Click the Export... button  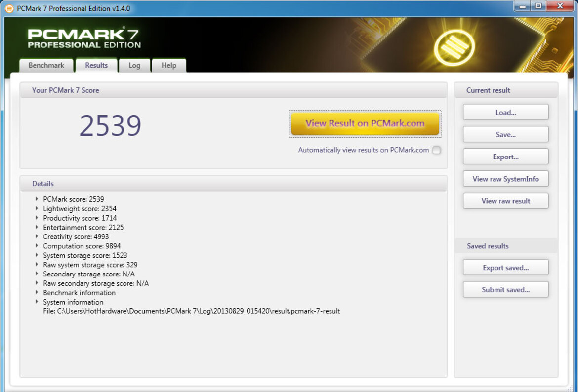click(x=506, y=157)
